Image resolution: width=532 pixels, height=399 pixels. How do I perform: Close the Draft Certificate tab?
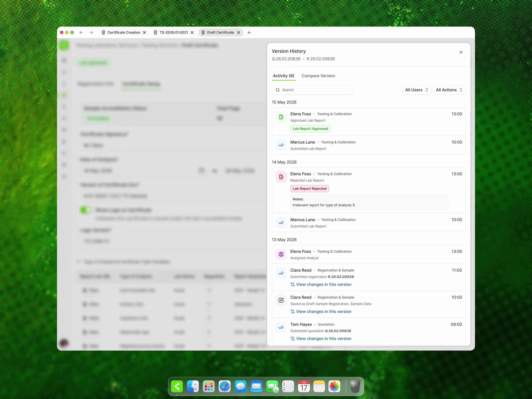[x=238, y=32]
